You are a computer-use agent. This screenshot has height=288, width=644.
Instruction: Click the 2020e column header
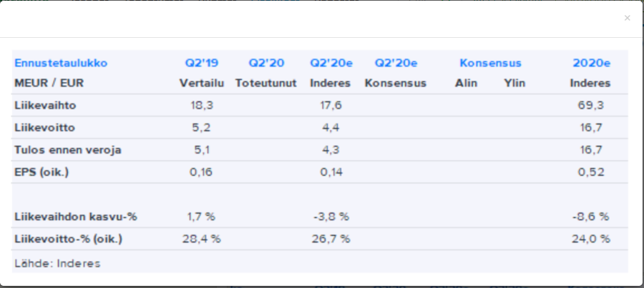[591, 63]
